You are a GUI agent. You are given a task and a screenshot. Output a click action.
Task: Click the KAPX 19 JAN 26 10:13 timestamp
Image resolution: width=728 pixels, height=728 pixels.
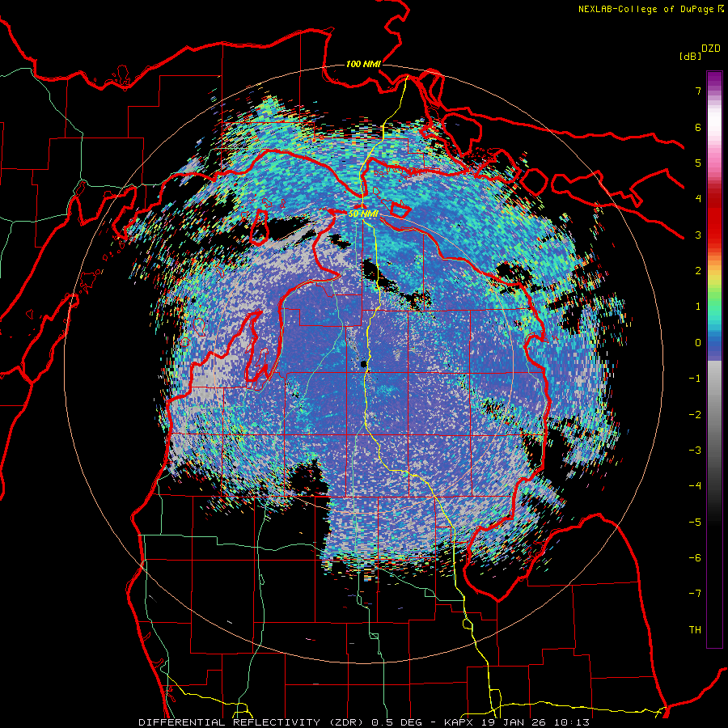(x=516, y=722)
